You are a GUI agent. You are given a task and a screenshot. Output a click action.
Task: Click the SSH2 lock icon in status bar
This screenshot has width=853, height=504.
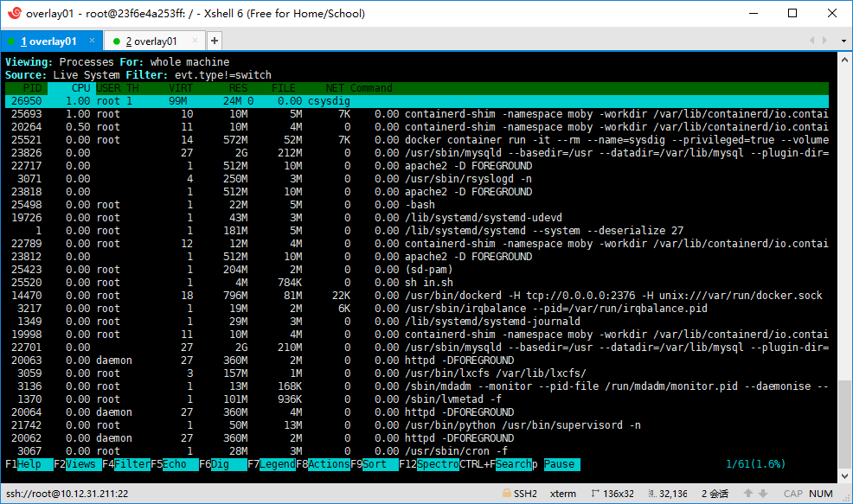(x=506, y=493)
